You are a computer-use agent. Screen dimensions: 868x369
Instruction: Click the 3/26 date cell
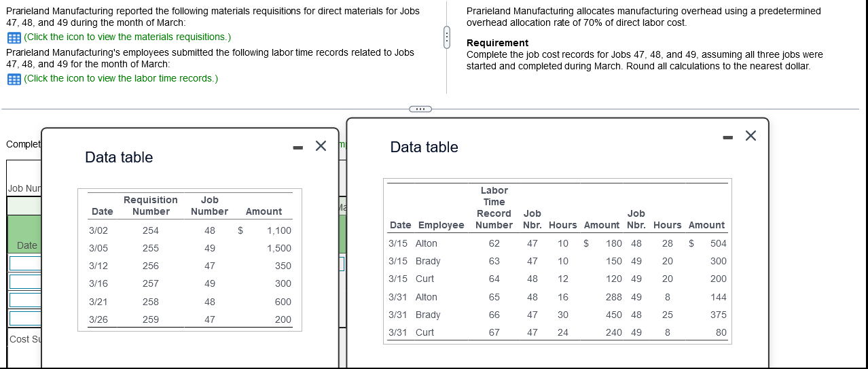point(98,319)
